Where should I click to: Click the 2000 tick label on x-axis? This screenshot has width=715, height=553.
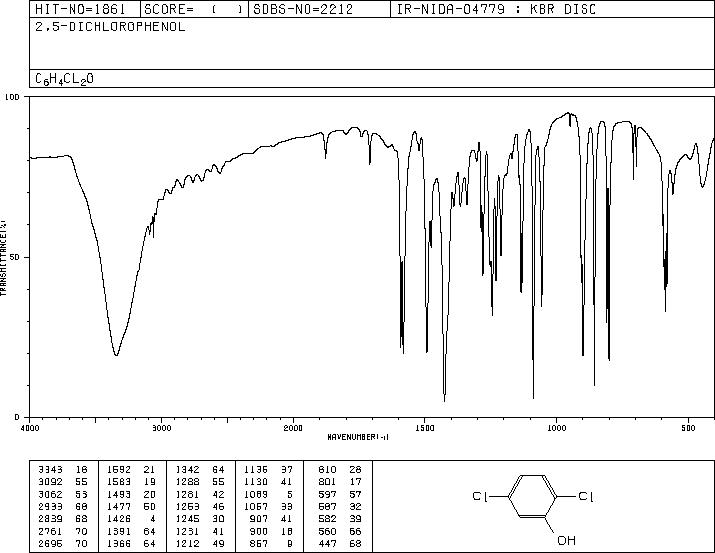[x=293, y=428]
